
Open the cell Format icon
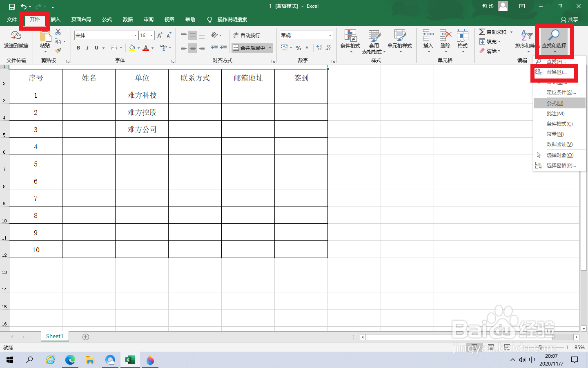click(463, 36)
